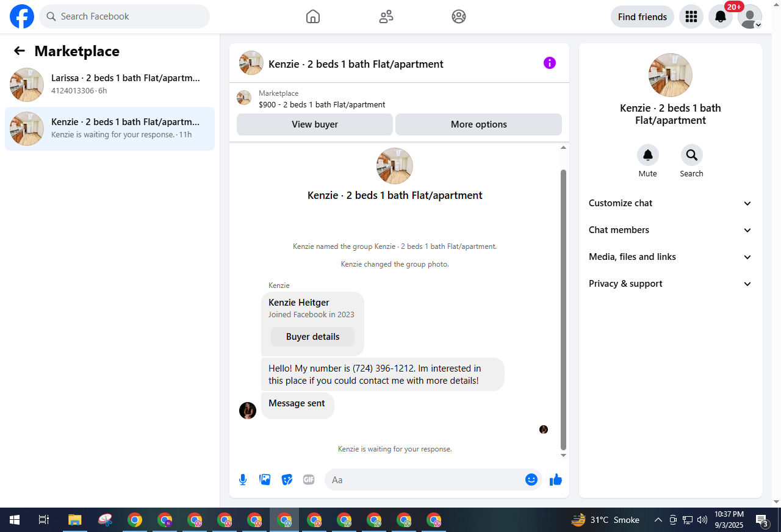Image resolution: width=781 pixels, height=532 pixels.
Task: Select the Kenzie conversation in the list
Action: [110, 128]
